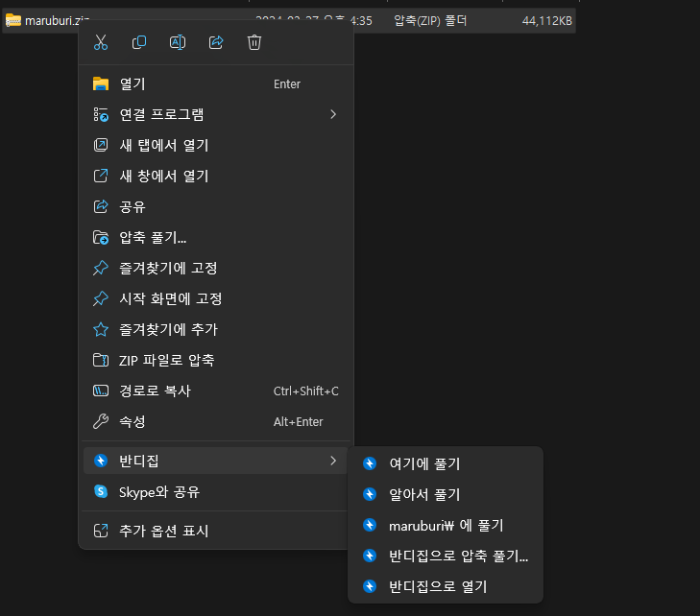Choose 여기에 풀기 in Bandizip submenu
The image size is (700, 616).
(x=446, y=463)
